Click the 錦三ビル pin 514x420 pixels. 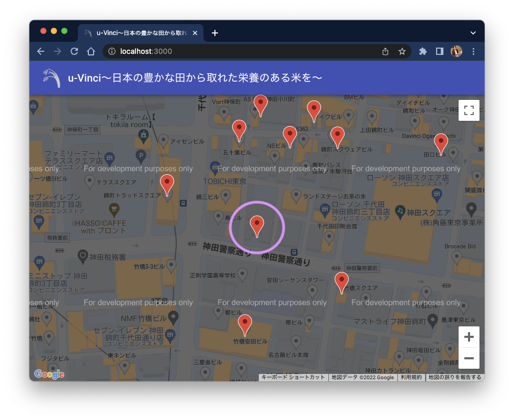pyautogui.click(x=225, y=196)
